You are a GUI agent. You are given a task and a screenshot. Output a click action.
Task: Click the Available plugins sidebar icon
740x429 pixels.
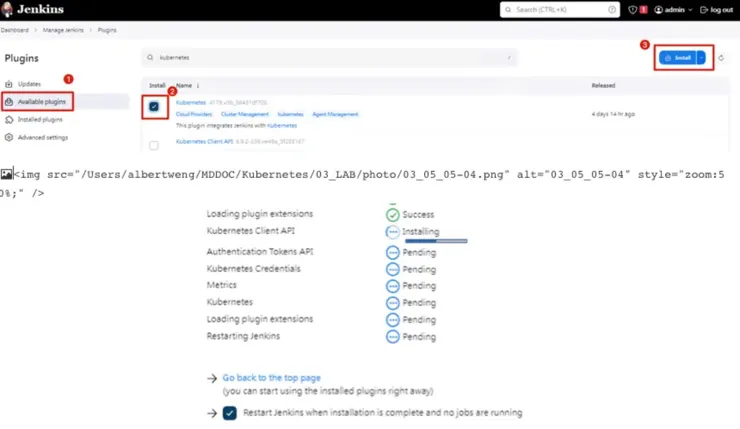[x=8, y=102]
